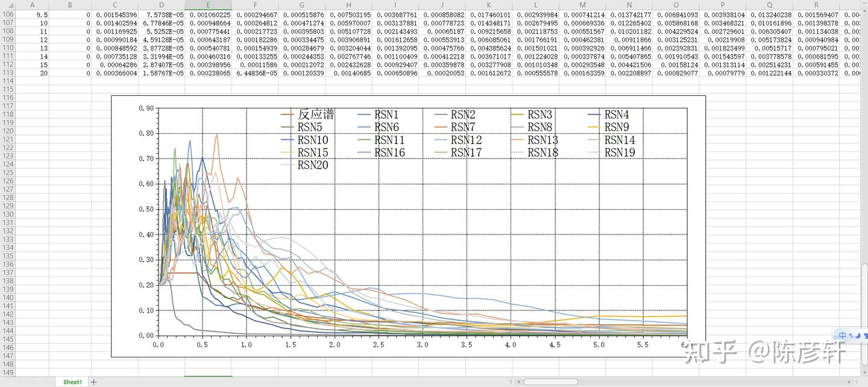Image resolution: width=868 pixels, height=387 pixels.
Task: Add a new worksheet via the plus icon
Action: 93,382
